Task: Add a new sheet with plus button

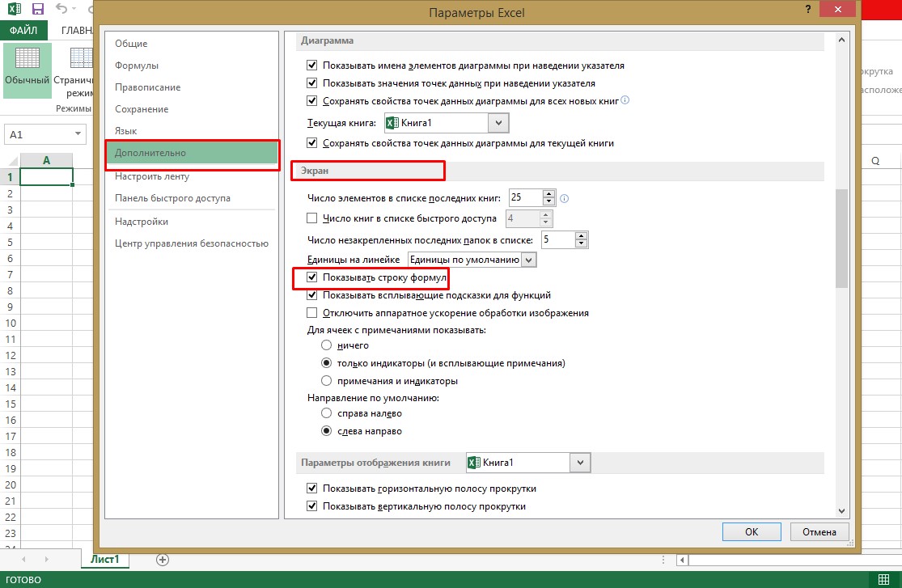Action: [162, 559]
